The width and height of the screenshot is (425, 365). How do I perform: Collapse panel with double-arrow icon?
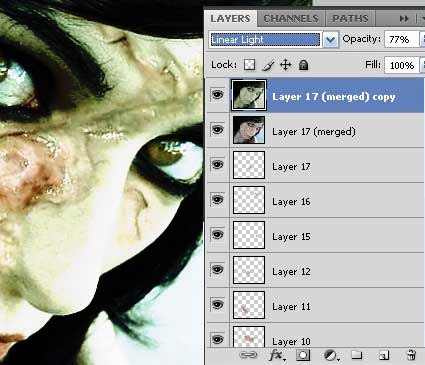click(404, 19)
